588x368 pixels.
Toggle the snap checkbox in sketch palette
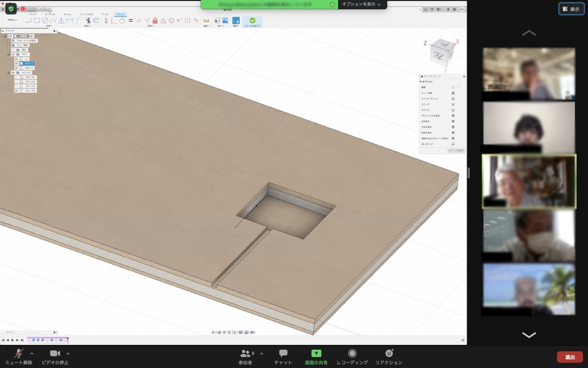(x=453, y=104)
